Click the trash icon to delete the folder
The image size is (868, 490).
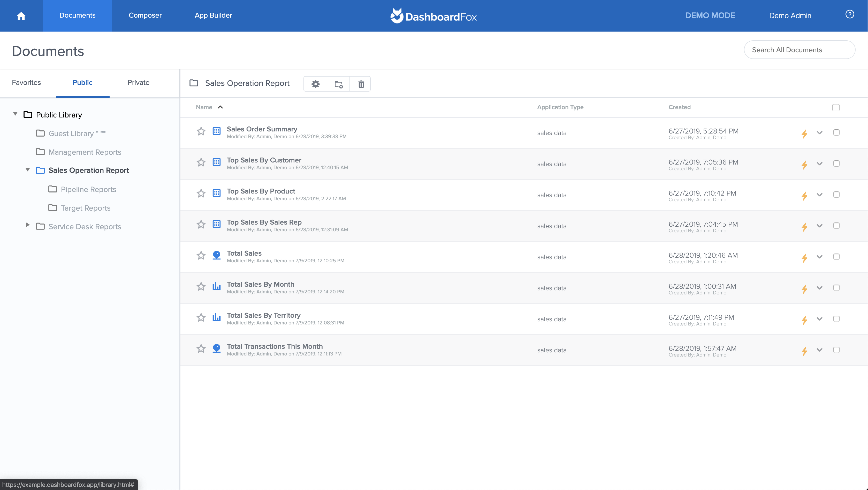click(361, 84)
